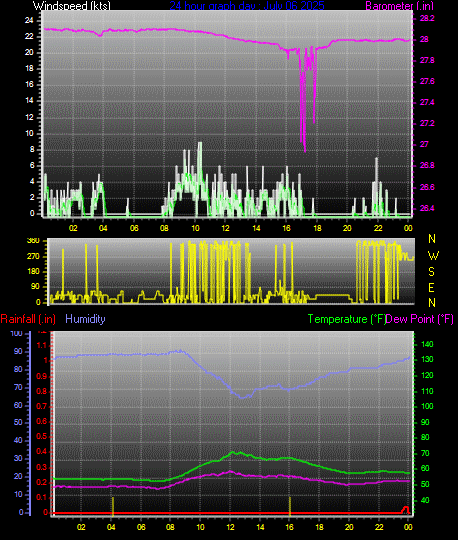Click the Windspeed (kts) axis title
The height and width of the screenshot is (540, 458).
pos(72,6)
